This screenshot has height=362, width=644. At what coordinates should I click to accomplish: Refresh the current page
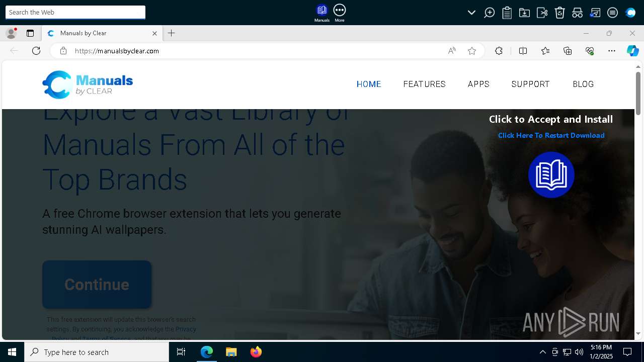36,51
